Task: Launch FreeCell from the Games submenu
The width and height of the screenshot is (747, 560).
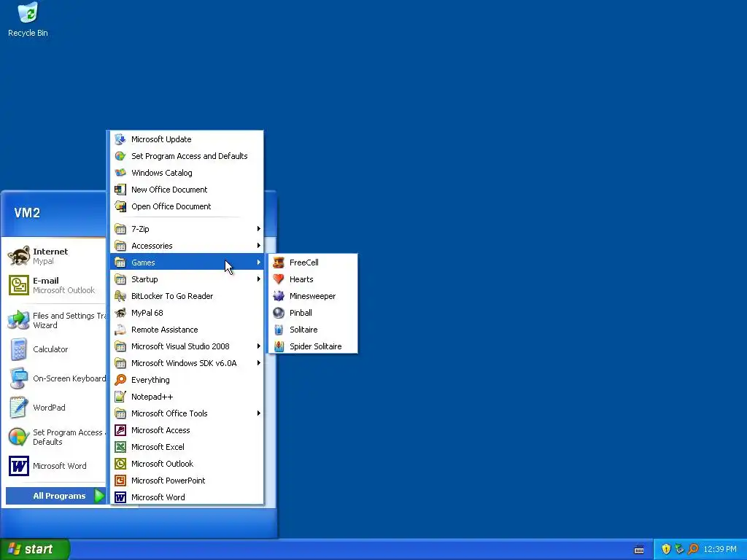Action: click(x=313, y=262)
